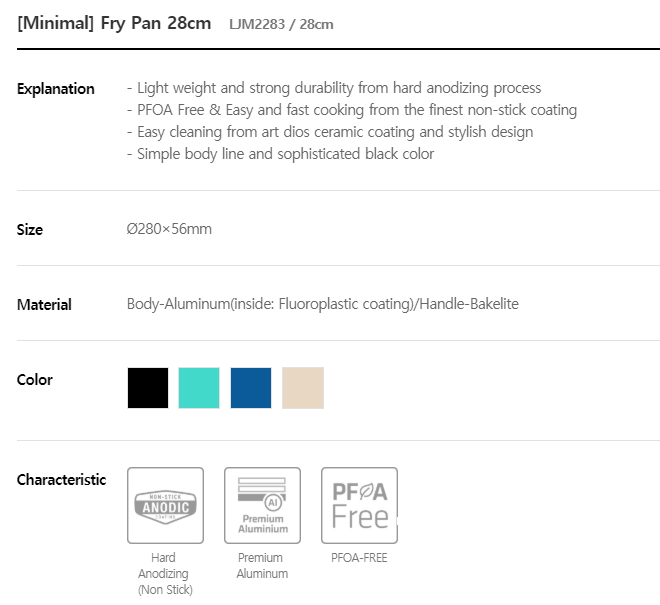Click the Premium Aluminium badge icon
660x605 pixels.
pos(262,505)
